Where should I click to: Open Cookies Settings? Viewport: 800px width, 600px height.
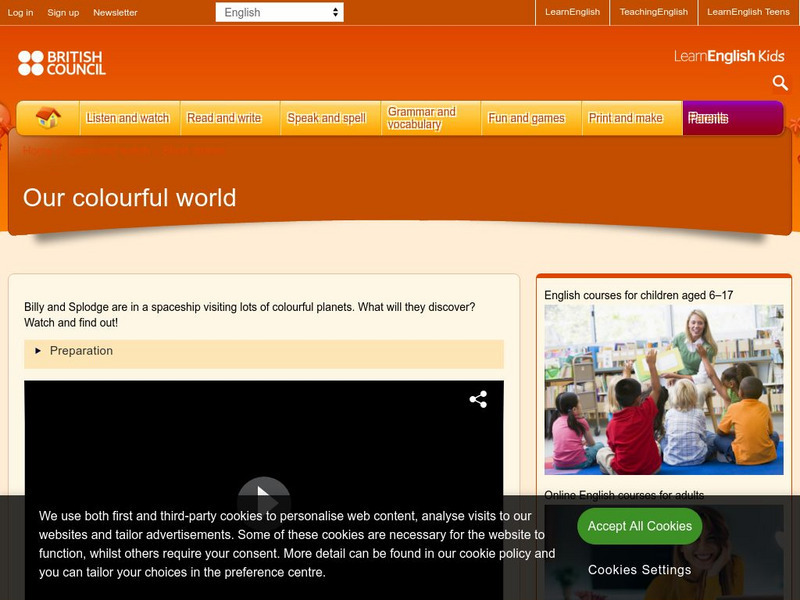[x=640, y=570]
